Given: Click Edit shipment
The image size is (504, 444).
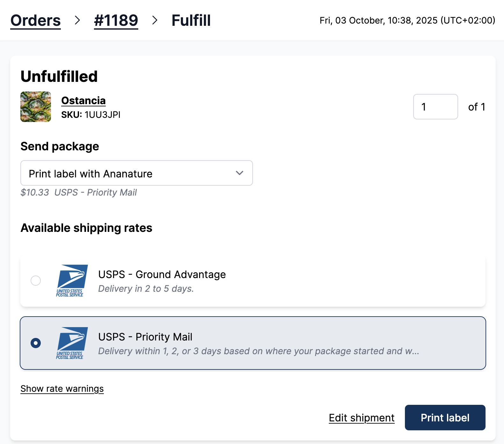Looking at the screenshot, I should 361,418.
